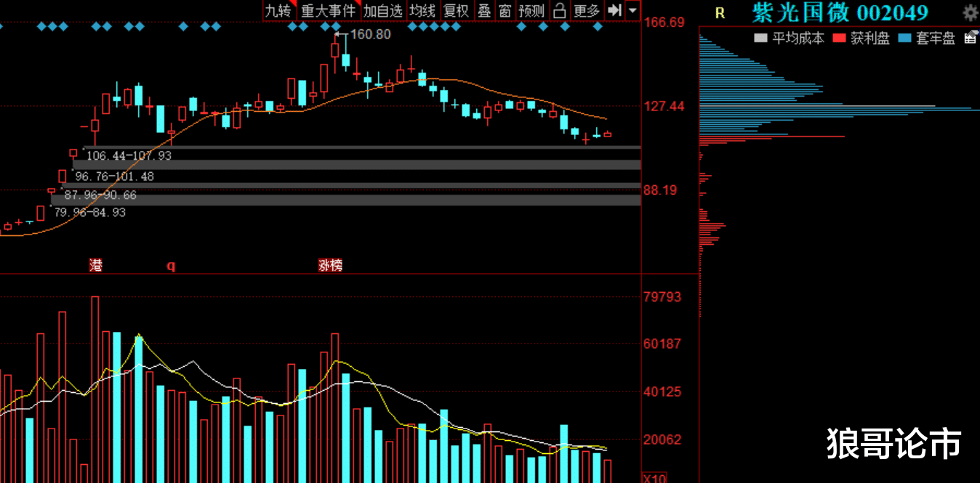Click the 平均成本 grey legend swatch
This screenshot has height=483, width=980.
pos(761,38)
